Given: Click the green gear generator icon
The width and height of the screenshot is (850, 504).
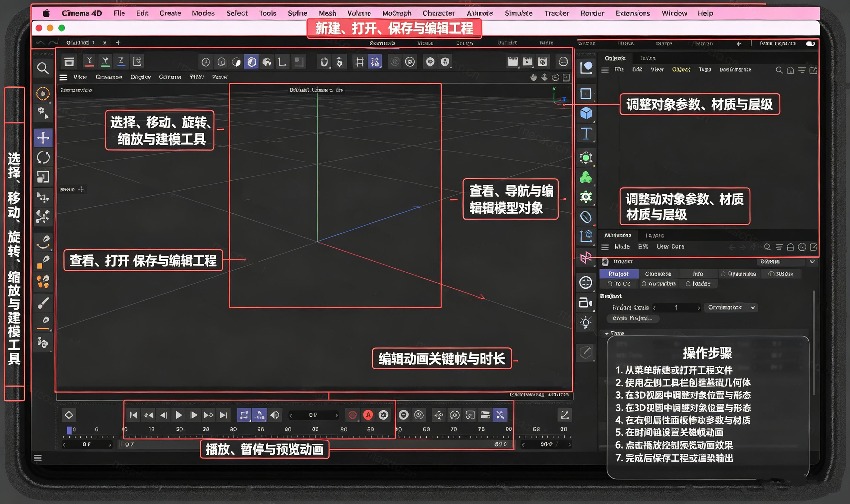Looking at the screenshot, I should (x=586, y=197).
